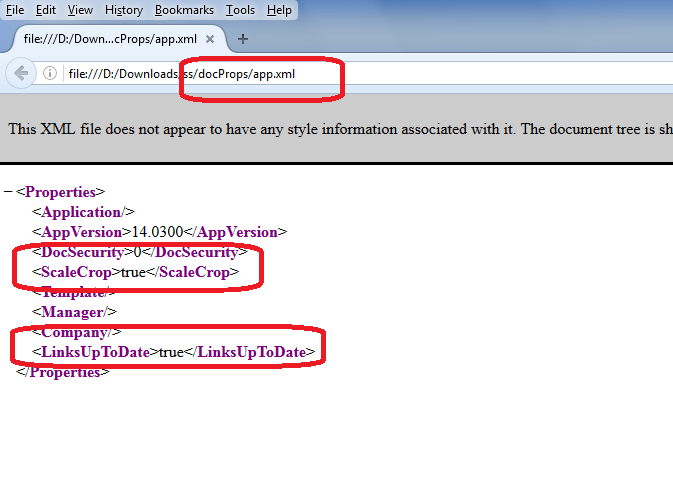Open the File menu

15,10
